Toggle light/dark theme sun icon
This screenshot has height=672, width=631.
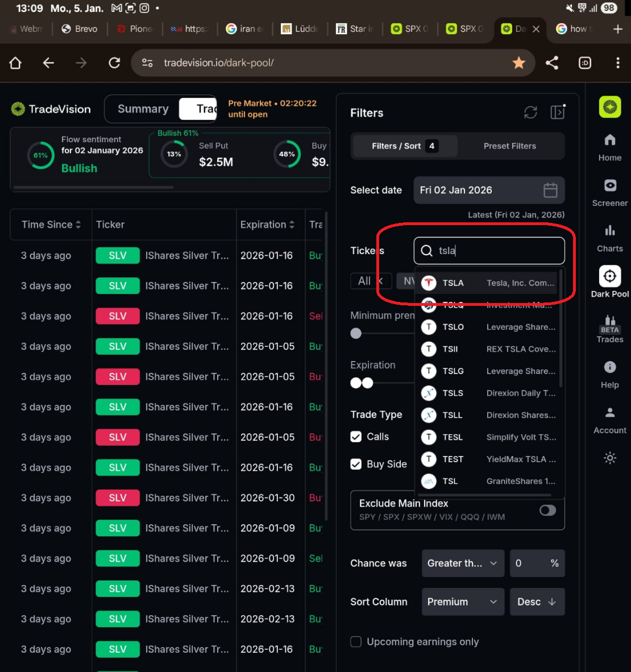[x=609, y=458]
